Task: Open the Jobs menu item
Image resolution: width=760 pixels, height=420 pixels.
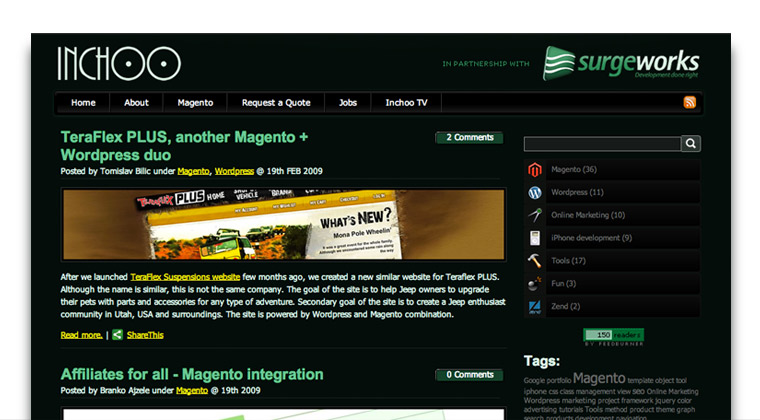Action: 348,103
